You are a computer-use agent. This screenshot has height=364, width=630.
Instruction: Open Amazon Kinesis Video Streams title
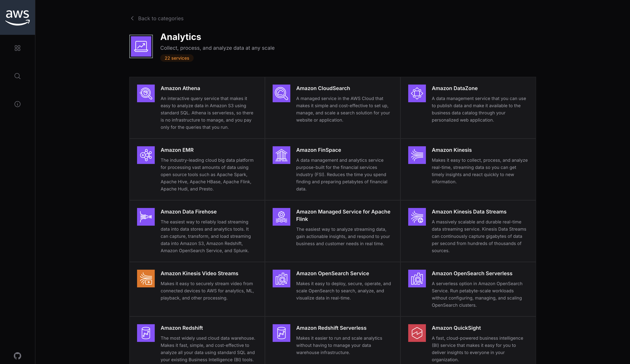pos(199,274)
